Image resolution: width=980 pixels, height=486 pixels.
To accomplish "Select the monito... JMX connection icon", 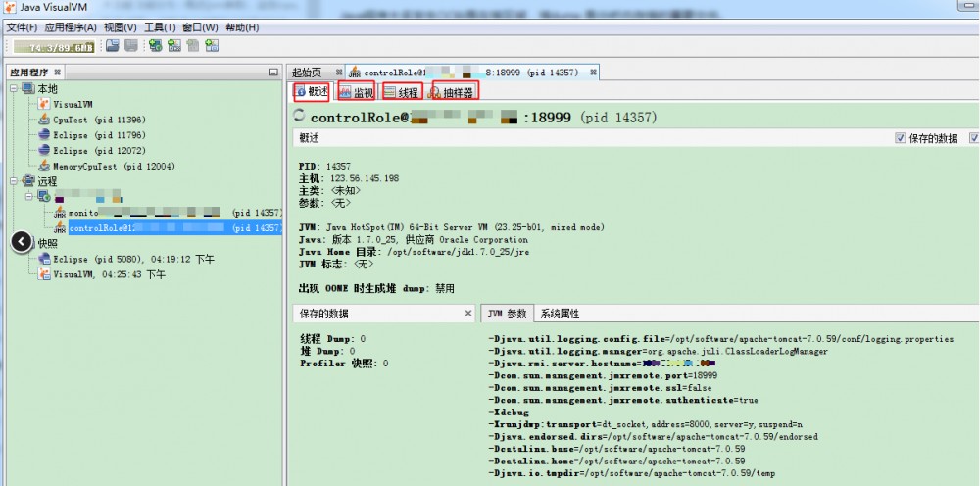I will tap(60, 213).
